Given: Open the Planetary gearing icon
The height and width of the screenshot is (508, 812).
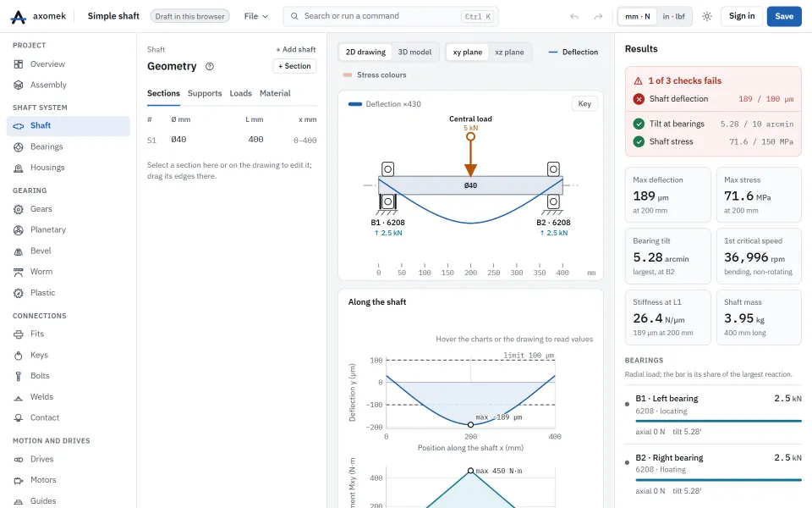Looking at the screenshot, I should (18, 229).
